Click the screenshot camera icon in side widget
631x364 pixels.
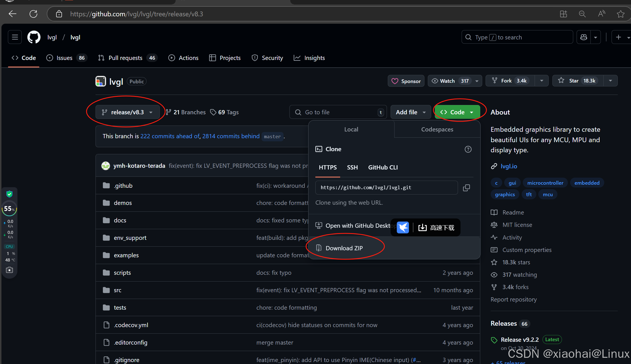pyautogui.click(x=9, y=270)
